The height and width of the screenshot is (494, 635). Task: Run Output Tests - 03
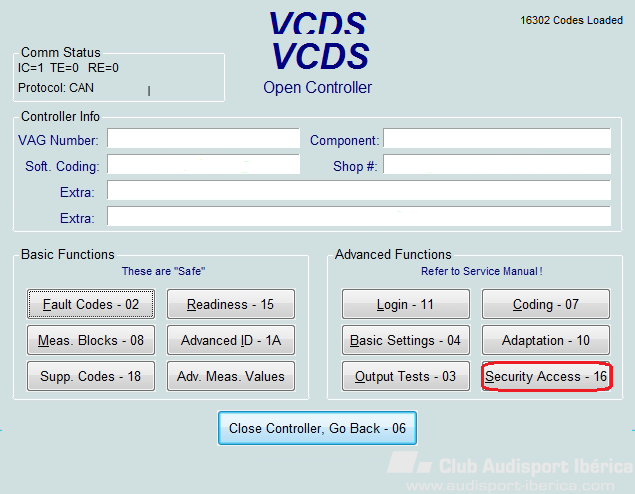406,376
